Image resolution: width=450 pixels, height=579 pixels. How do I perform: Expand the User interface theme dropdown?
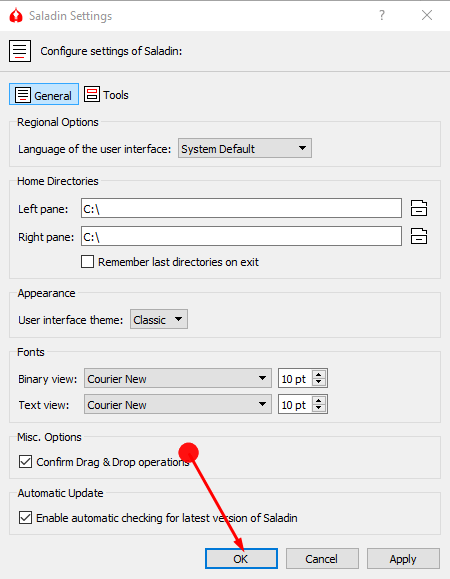coord(159,319)
